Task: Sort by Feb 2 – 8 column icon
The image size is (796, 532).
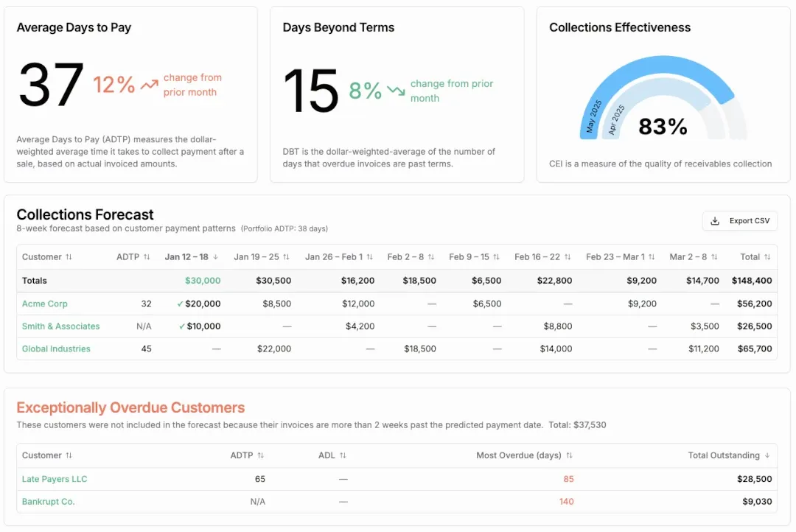Action: point(431,257)
